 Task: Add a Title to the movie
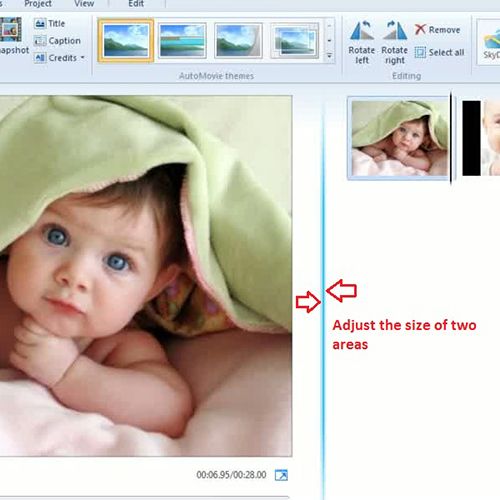(49, 24)
